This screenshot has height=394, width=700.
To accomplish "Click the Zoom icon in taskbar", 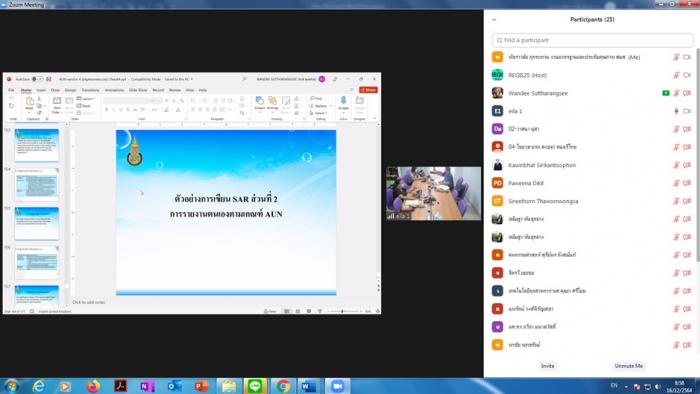I will coord(338,386).
